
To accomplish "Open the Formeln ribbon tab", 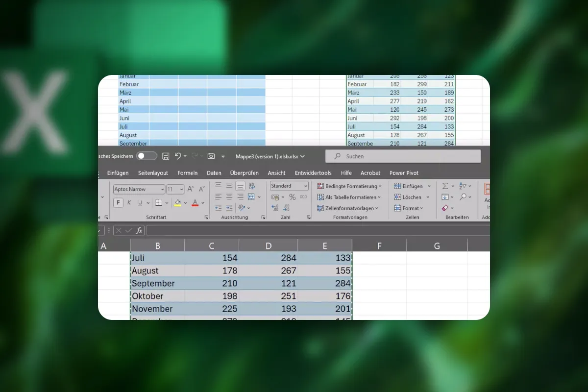I will (x=187, y=173).
